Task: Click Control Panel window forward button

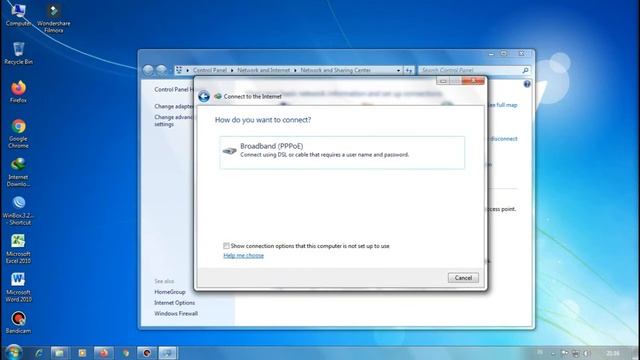Action: (x=161, y=70)
